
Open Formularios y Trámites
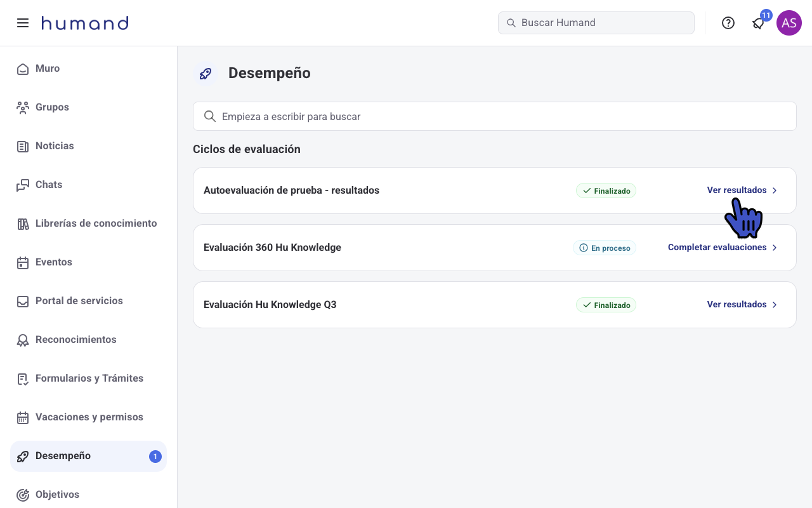(x=89, y=378)
